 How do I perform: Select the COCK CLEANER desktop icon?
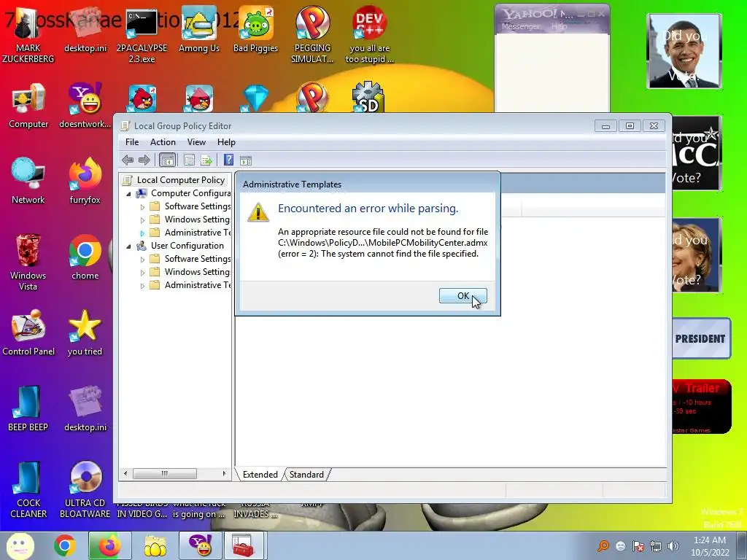coord(28,489)
